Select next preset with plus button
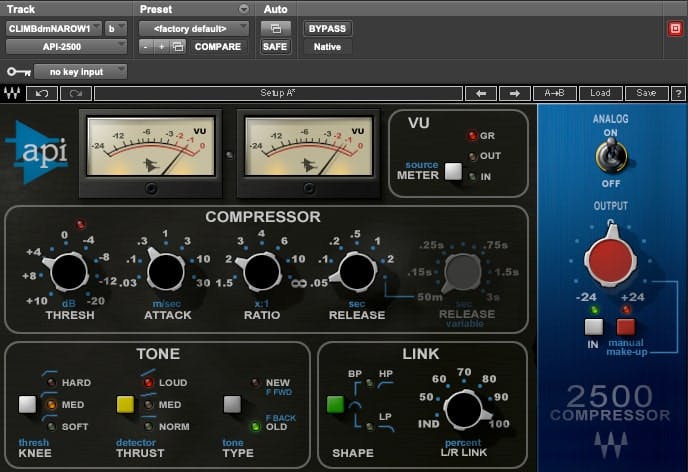This screenshot has width=688, height=472. point(161,47)
